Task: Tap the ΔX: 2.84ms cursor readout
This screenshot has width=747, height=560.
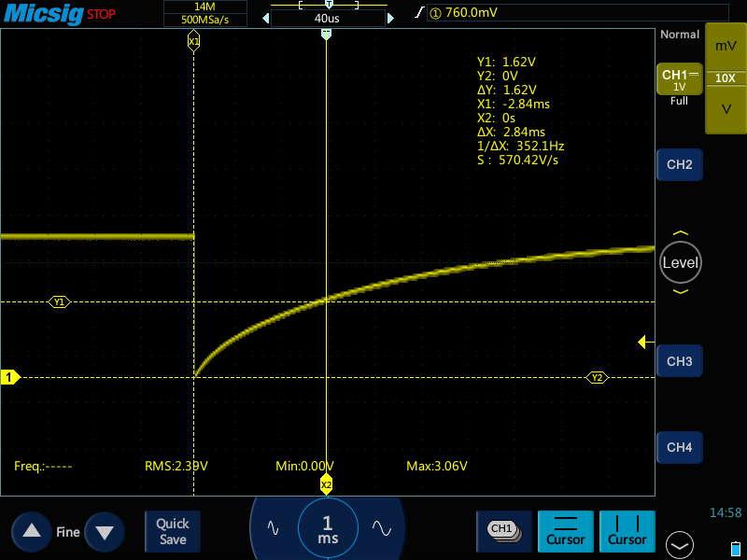Action: (511, 132)
